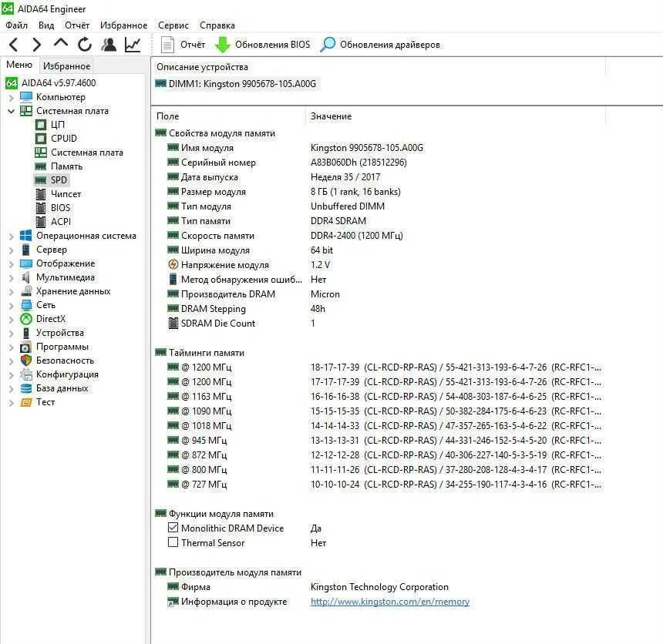Go back with the left arrow toolbar icon
The width and height of the screenshot is (663, 644).
[14, 45]
